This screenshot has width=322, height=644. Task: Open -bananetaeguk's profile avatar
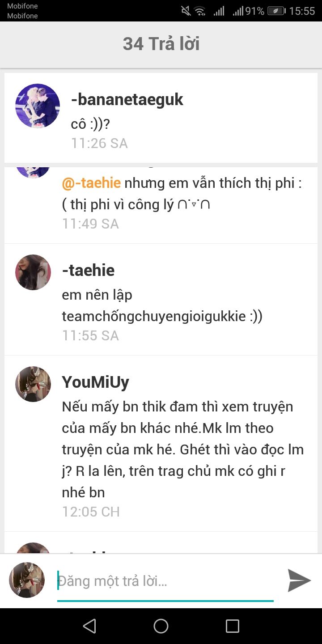tap(38, 106)
